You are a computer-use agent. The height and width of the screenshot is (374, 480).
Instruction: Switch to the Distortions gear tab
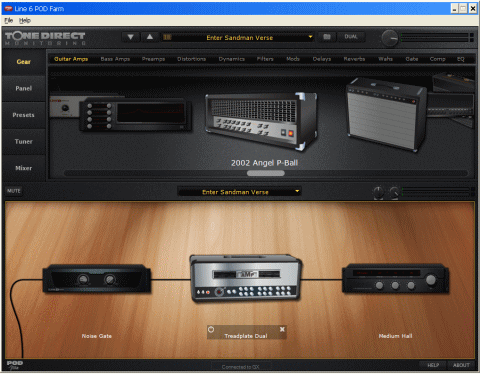(191, 59)
